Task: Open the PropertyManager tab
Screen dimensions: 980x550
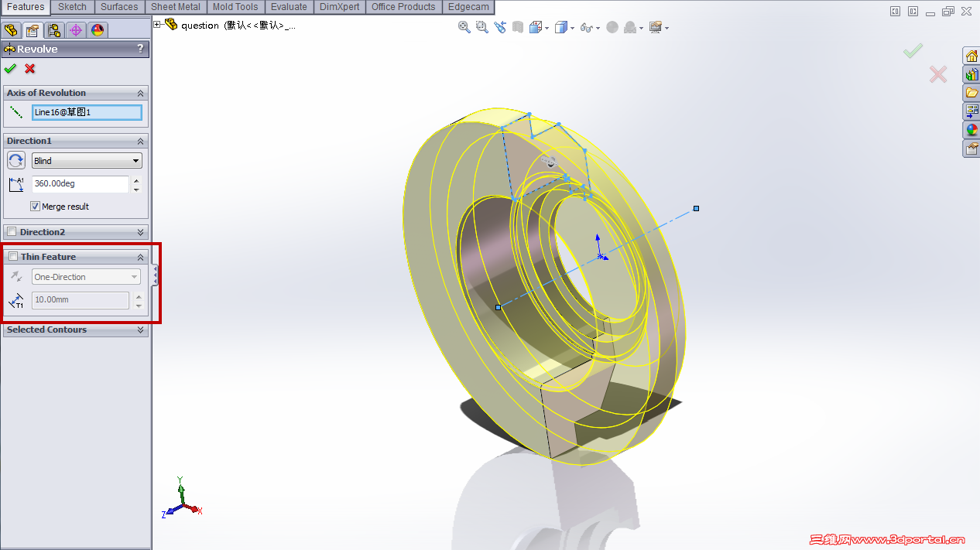Action: pos(33,30)
